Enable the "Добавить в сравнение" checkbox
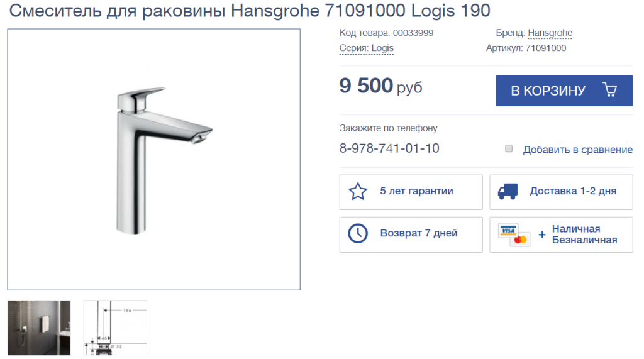This screenshot has width=644, height=359. 509,149
